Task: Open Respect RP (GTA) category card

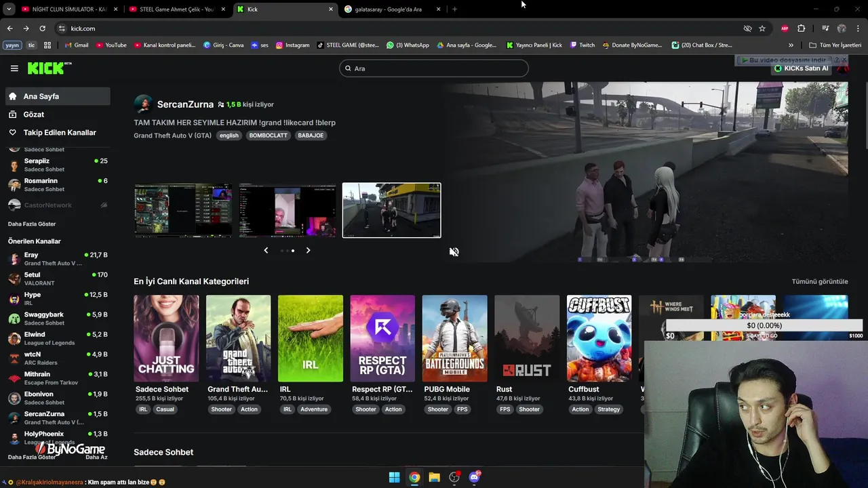Action: 382,338
